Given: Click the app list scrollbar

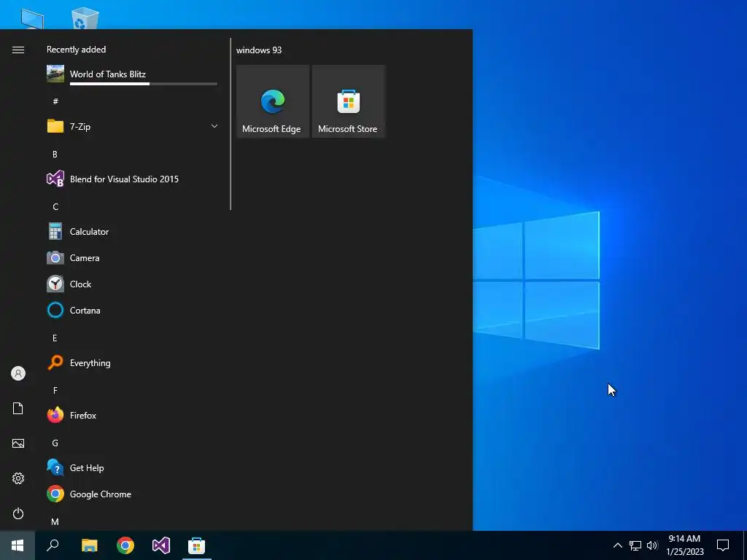Looking at the screenshot, I should click(x=231, y=124).
